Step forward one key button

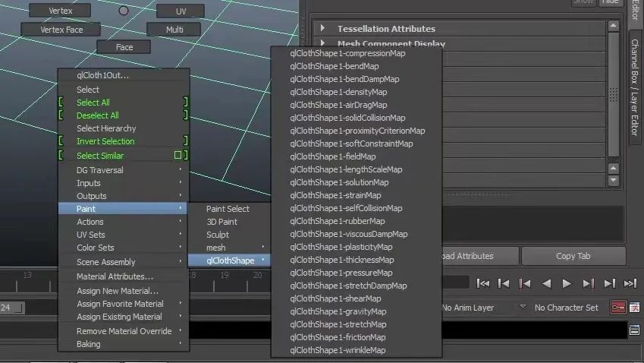click(x=589, y=283)
